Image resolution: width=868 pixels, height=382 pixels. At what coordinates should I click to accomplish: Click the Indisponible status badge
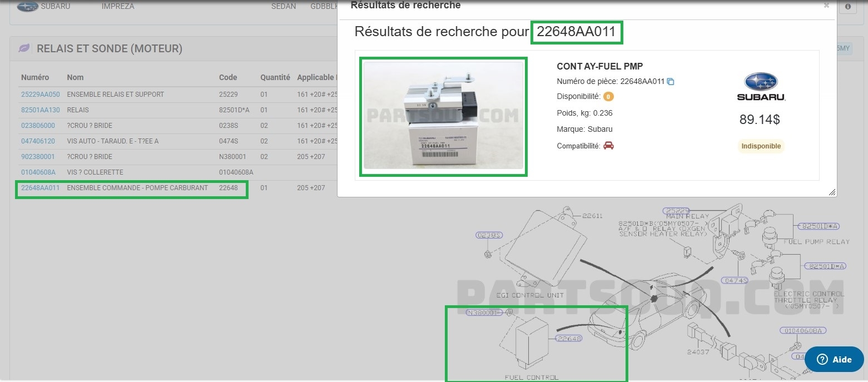[761, 146]
